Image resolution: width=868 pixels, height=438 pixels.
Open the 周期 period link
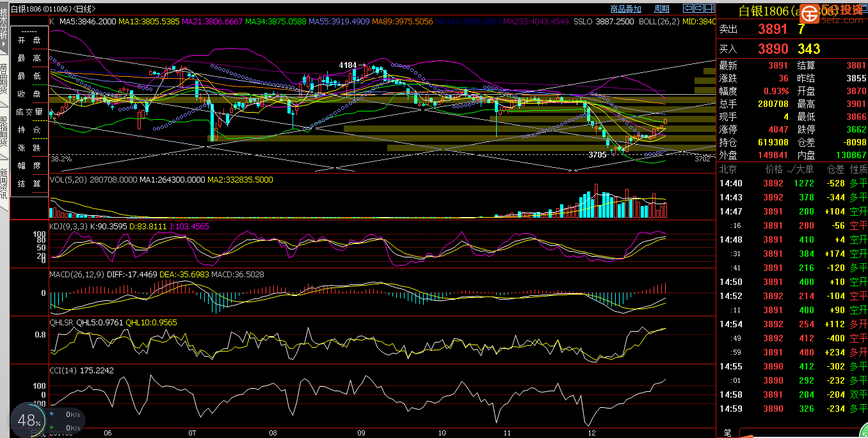pyautogui.click(x=661, y=9)
